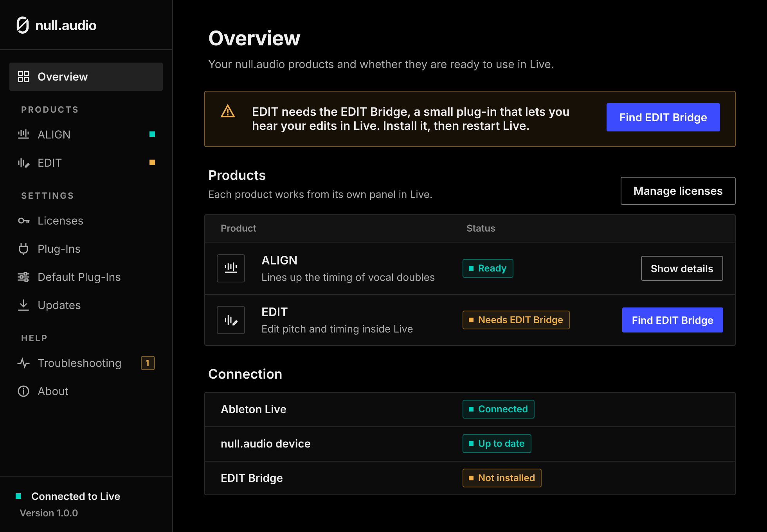Click Find EDIT Bridge in the EDIT row
The image size is (767, 532).
673,320
